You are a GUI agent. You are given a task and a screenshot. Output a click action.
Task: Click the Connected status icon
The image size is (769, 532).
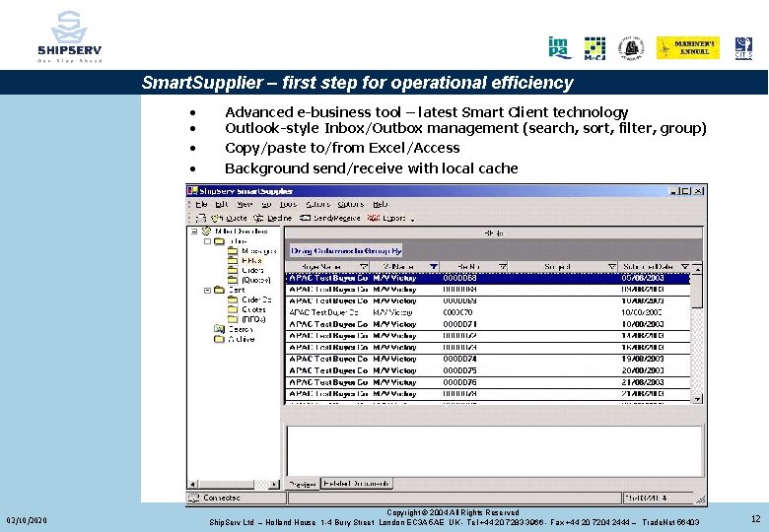pos(194,498)
